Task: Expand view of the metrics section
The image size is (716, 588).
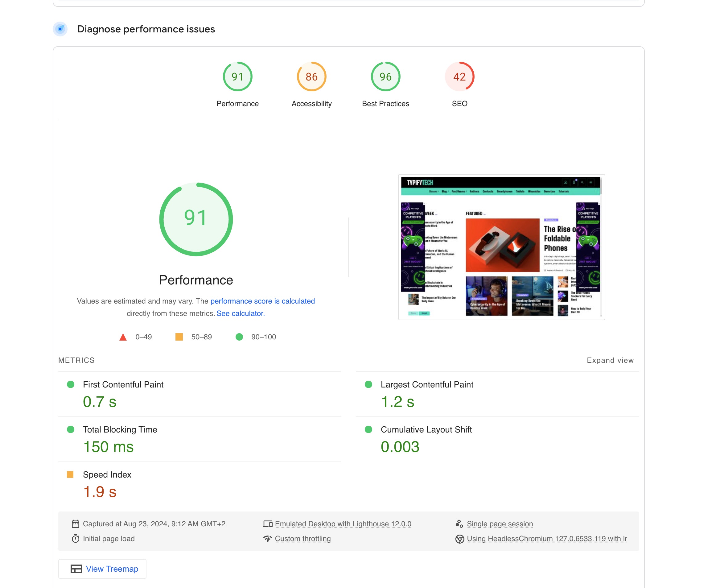Action: click(610, 360)
